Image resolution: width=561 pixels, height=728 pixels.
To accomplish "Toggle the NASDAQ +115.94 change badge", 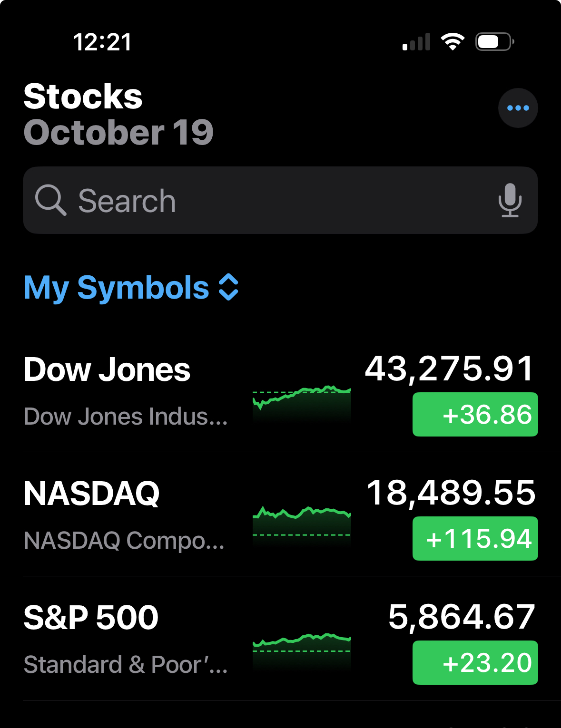I will [x=475, y=538].
